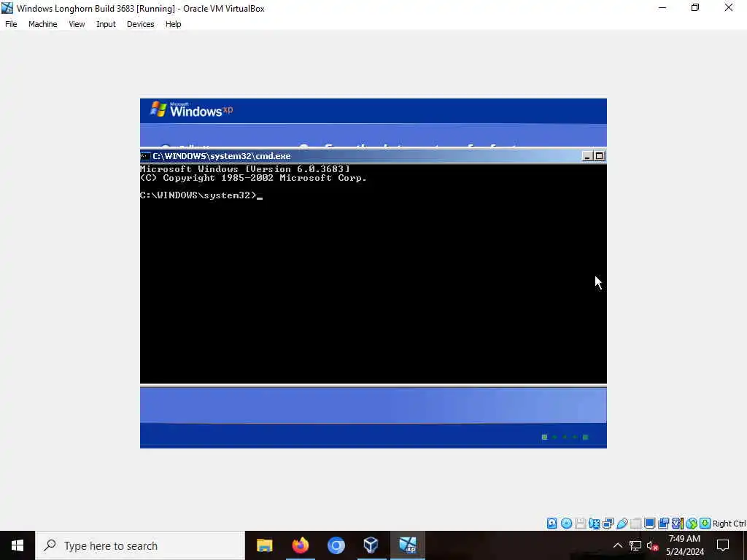Click the Right Ctrl host key label
The height and width of the screenshot is (560, 747).
(729, 524)
